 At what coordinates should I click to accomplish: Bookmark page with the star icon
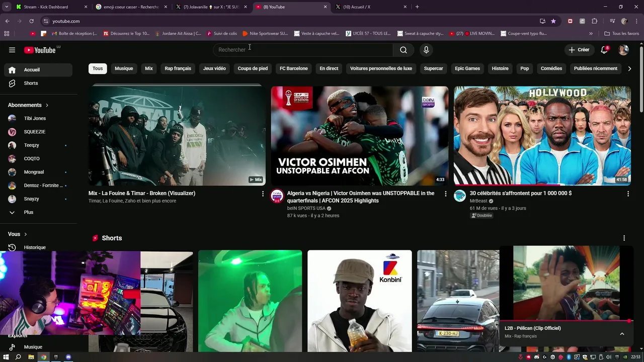click(553, 21)
